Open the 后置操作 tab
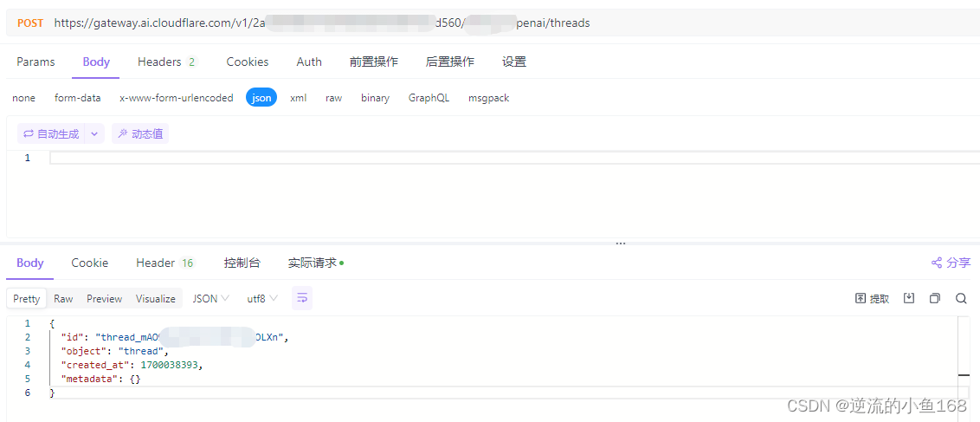This screenshot has width=980, height=422. (x=449, y=62)
